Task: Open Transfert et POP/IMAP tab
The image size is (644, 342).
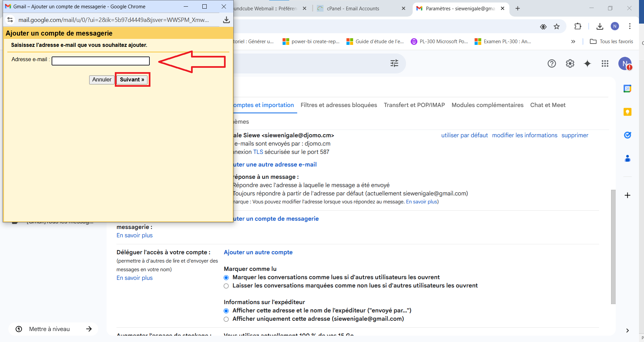Action: point(414,105)
